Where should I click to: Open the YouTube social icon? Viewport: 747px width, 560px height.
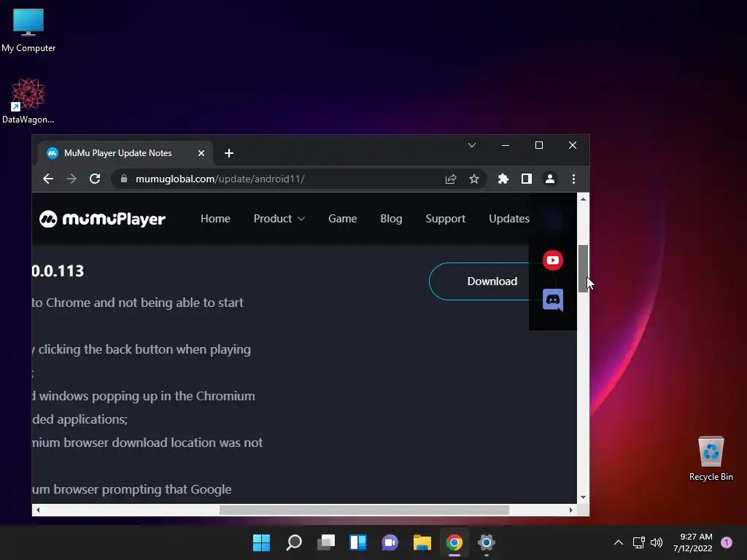553,260
